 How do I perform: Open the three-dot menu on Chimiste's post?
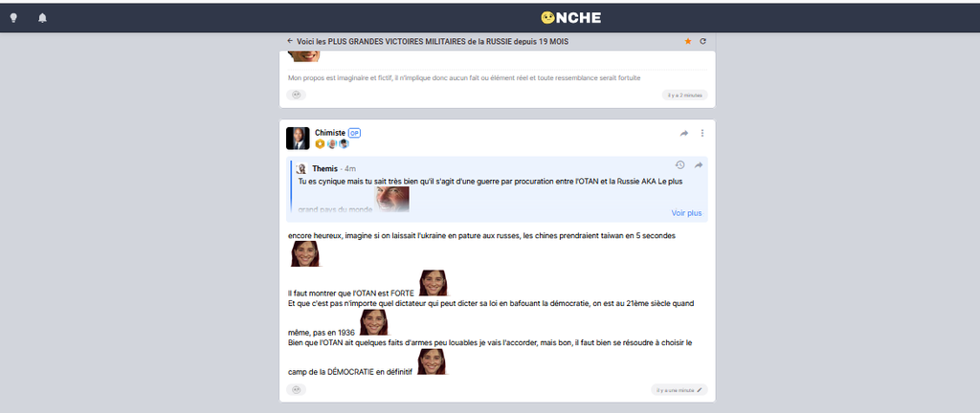coord(702,133)
